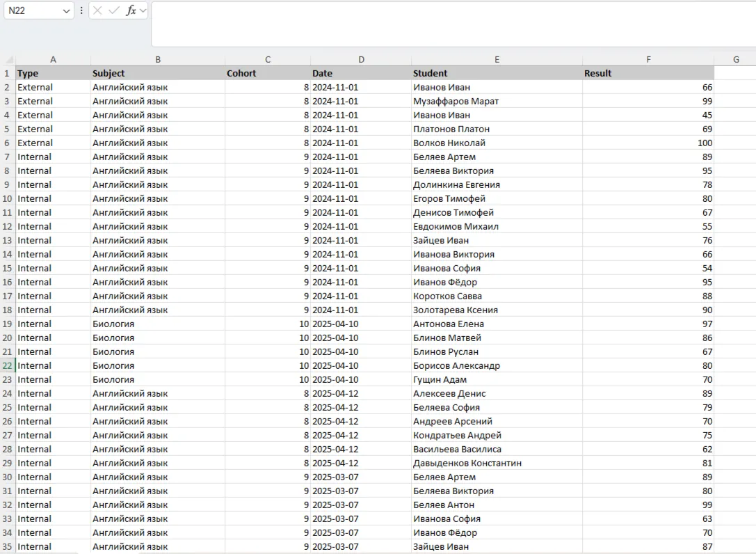The height and width of the screenshot is (554, 756).
Task: Click the Student header cell
Action: click(x=497, y=73)
